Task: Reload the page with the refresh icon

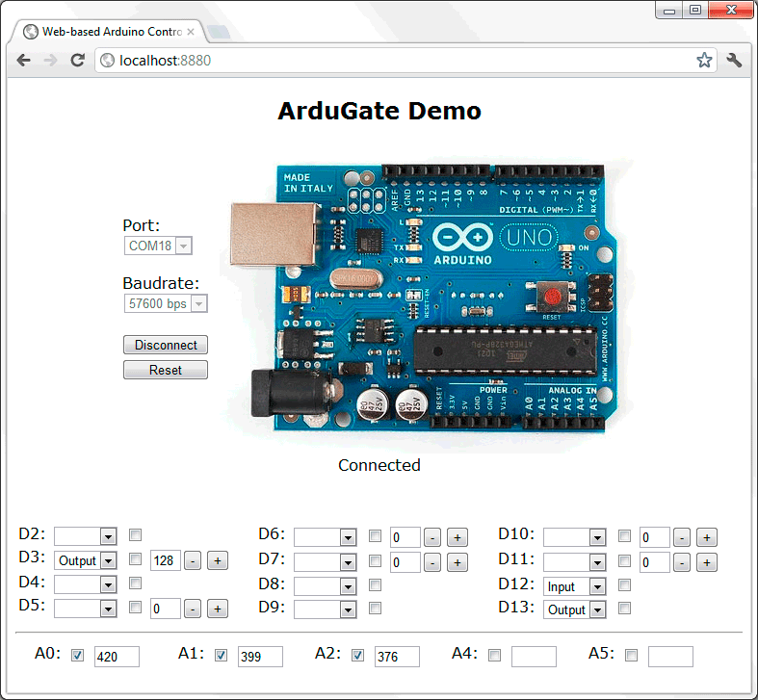Action: click(x=77, y=61)
